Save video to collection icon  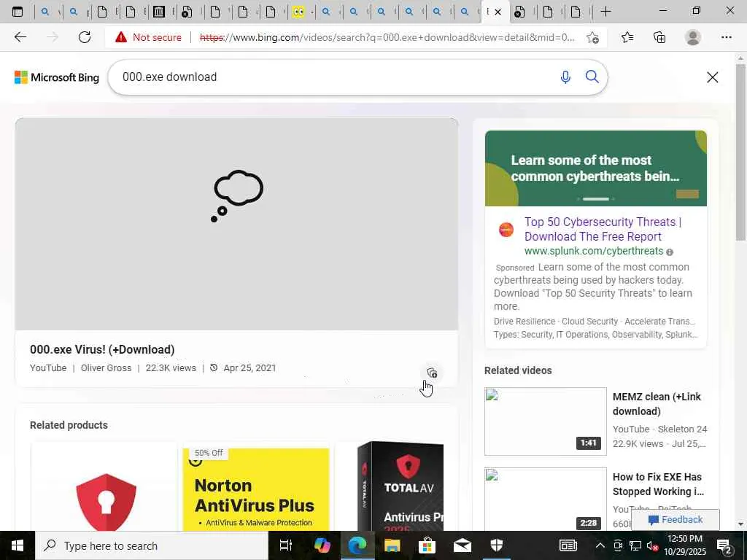coord(432,373)
